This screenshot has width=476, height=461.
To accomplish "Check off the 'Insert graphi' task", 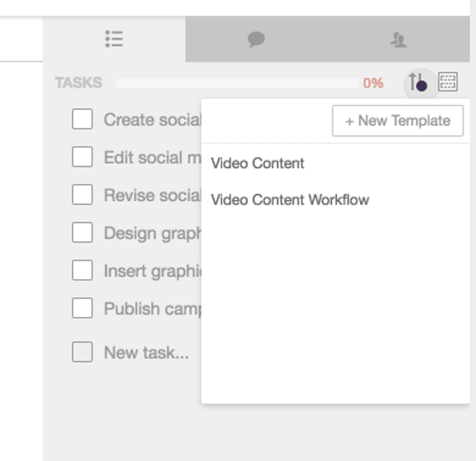I will pos(82,271).
